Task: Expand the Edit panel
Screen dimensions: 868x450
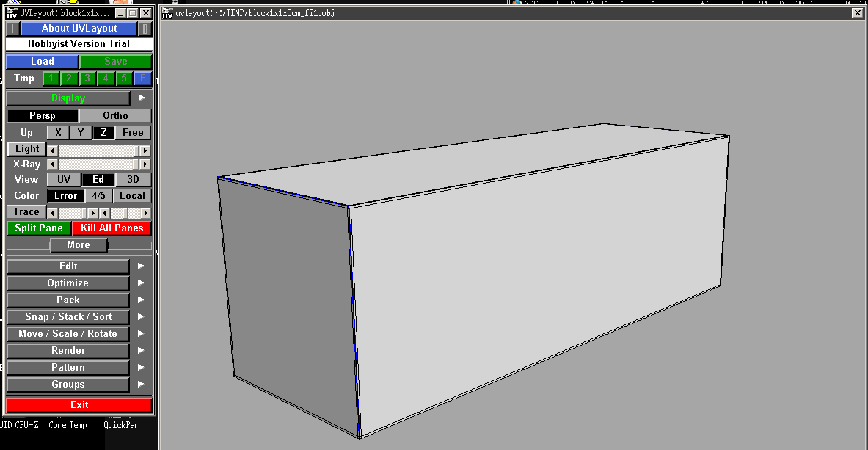Action: pyautogui.click(x=68, y=266)
